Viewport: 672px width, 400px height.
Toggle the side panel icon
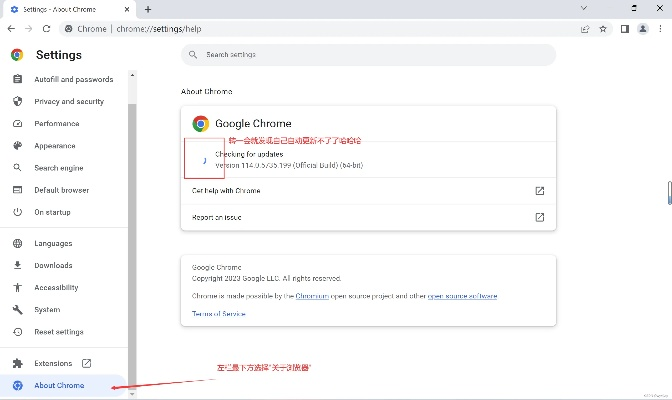pos(625,29)
